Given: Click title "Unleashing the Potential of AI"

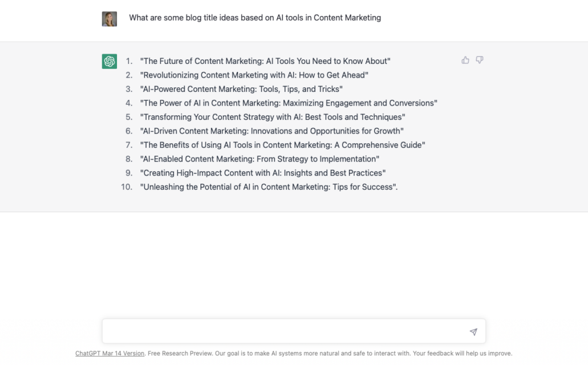Looking at the screenshot, I should pyautogui.click(x=269, y=187).
